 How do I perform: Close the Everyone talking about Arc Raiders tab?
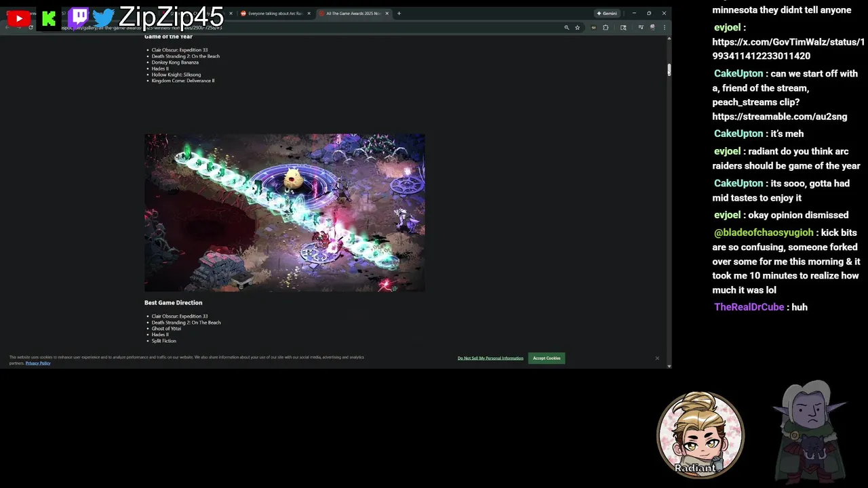[x=309, y=14]
